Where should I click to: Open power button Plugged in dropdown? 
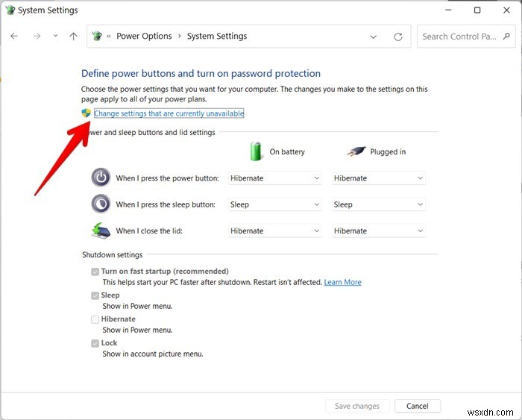(379, 178)
